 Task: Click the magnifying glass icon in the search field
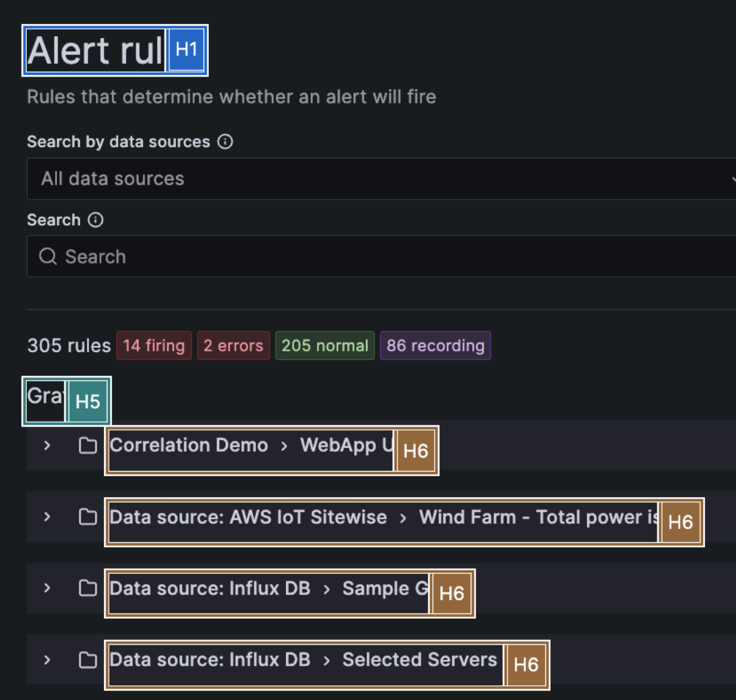[x=47, y=256]
